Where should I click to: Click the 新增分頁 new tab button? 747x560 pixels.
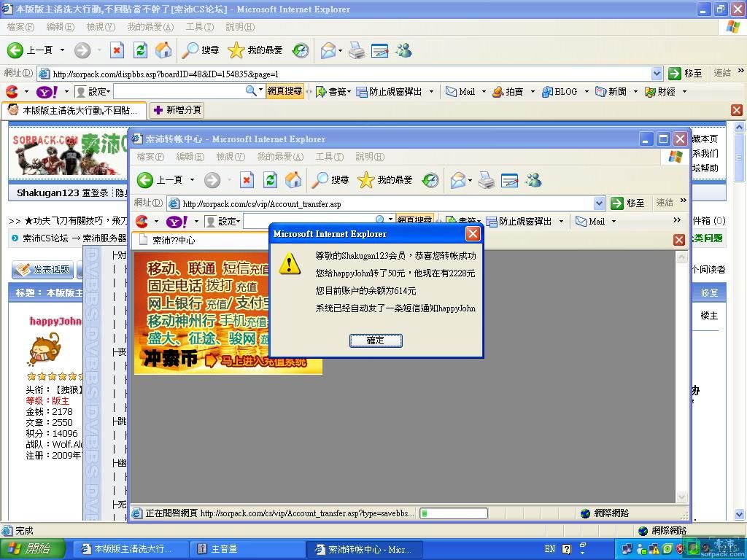(177, 110)
